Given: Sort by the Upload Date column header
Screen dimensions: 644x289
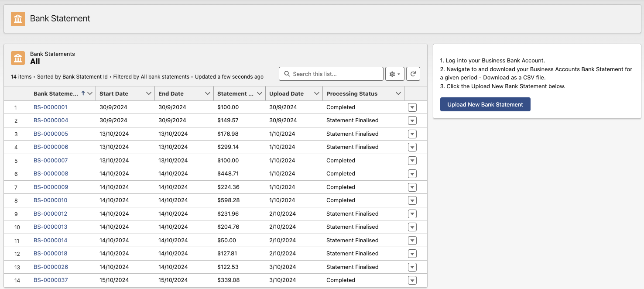Looking at the screenshot, I should 286,94.
